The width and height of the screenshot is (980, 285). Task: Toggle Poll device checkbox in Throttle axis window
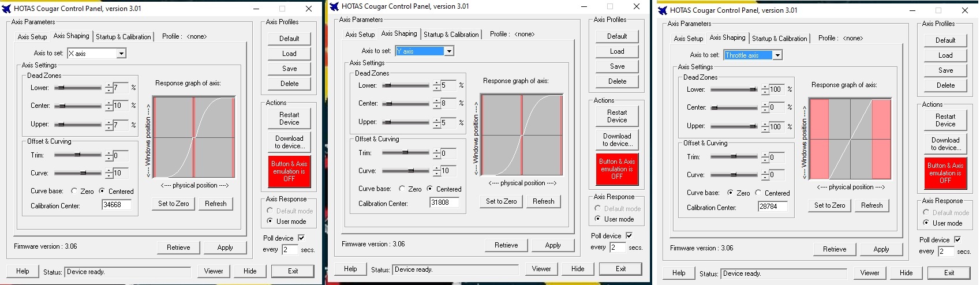coord(957,239)
